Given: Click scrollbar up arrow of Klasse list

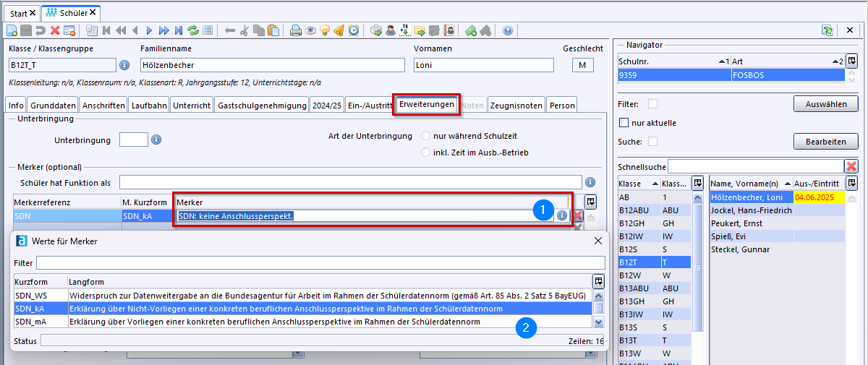Looking at the screenshot, I should tap(697, 197).
